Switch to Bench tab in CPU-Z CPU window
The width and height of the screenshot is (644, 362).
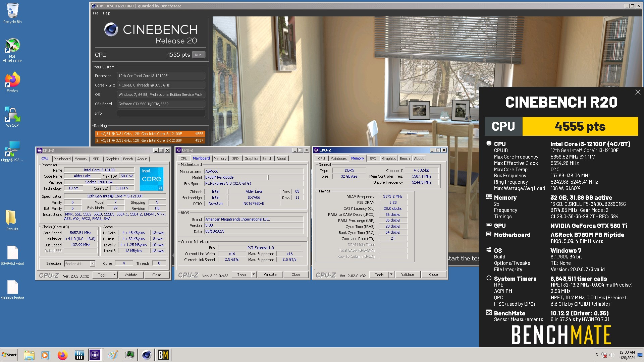[x=128, y=159]
